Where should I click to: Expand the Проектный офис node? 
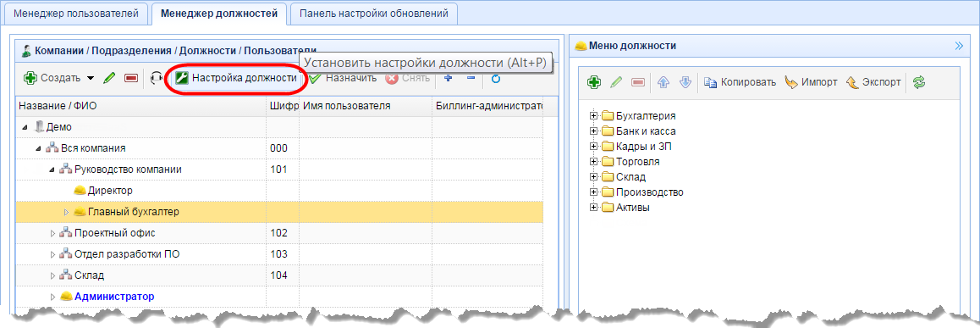click(52, 233)
